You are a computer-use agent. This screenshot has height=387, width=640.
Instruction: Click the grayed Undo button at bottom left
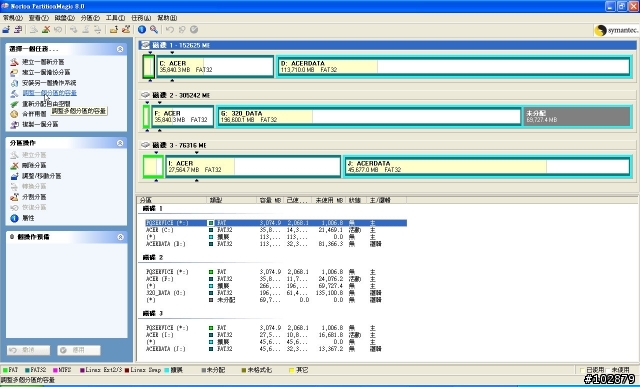(29, 350)
